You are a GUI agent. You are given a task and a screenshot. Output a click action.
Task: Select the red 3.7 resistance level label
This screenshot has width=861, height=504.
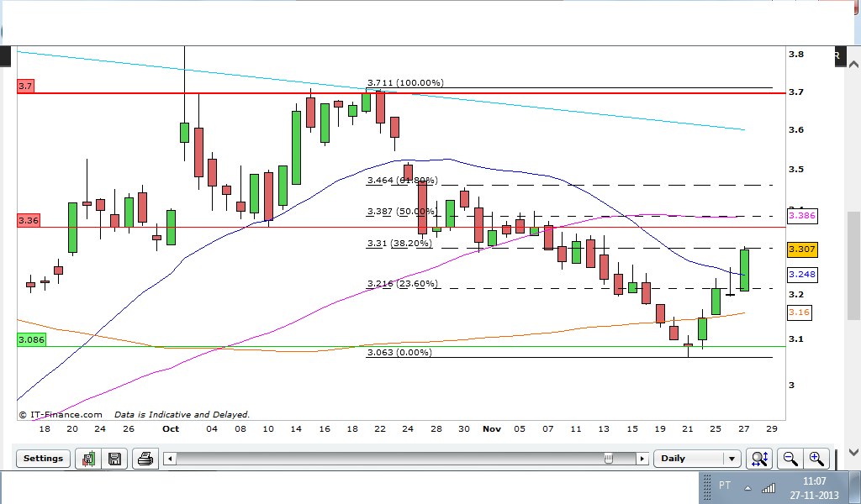pyautogui.click(x=25, y=87)
